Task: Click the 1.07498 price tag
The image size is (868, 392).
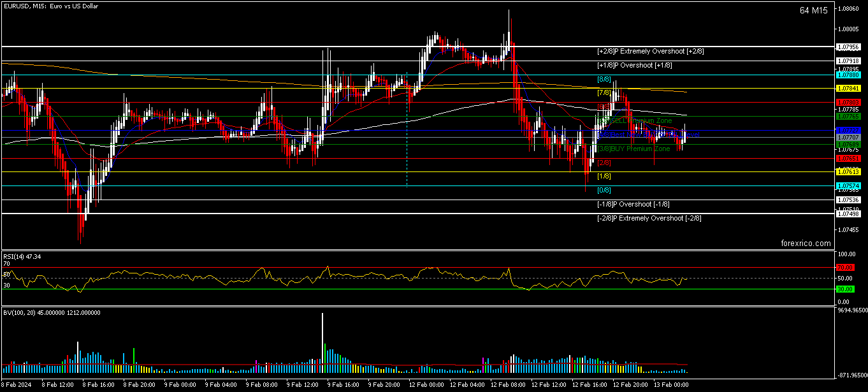Action: pyautogui.click(x=850, y=214)
